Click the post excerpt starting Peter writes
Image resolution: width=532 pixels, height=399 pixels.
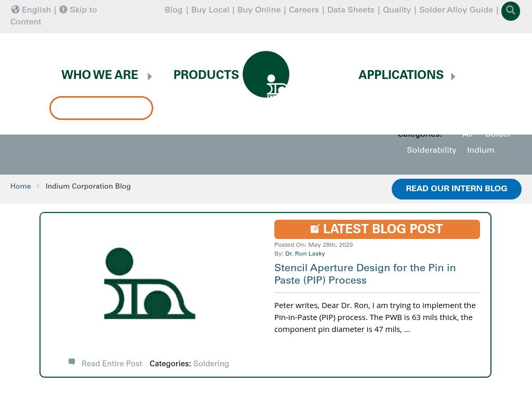click(x=375, y=317)
